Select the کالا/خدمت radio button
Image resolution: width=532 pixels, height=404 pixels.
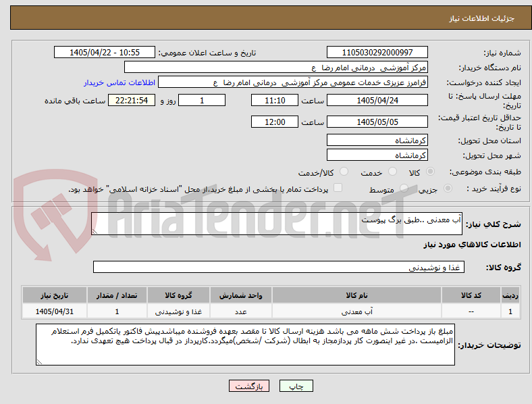point(344,172)
